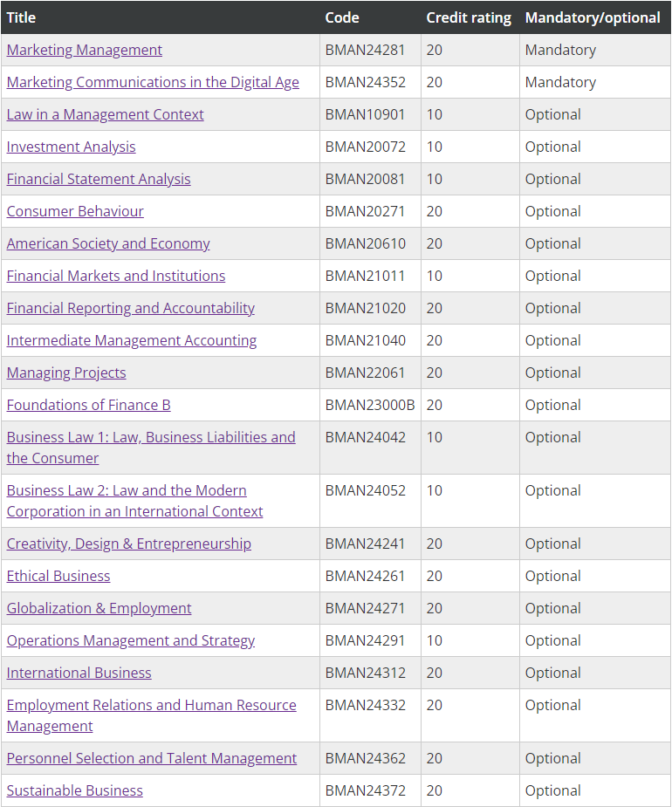Select the code BMAN22061
The image size is (672, 807).
365,373
